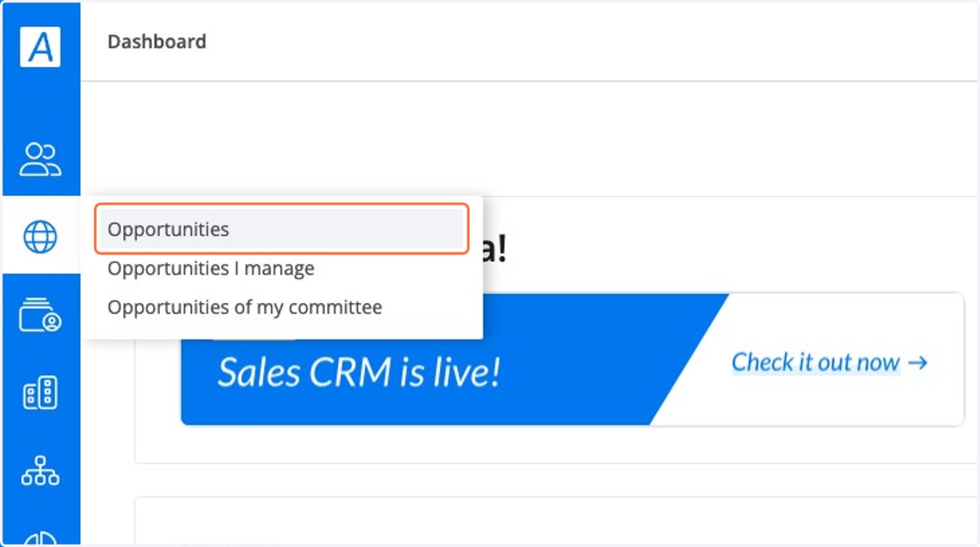Viewport: 980px width, 547px height.
Task: Click the card partially visible below the banner
Action: [x=555, y=521]
